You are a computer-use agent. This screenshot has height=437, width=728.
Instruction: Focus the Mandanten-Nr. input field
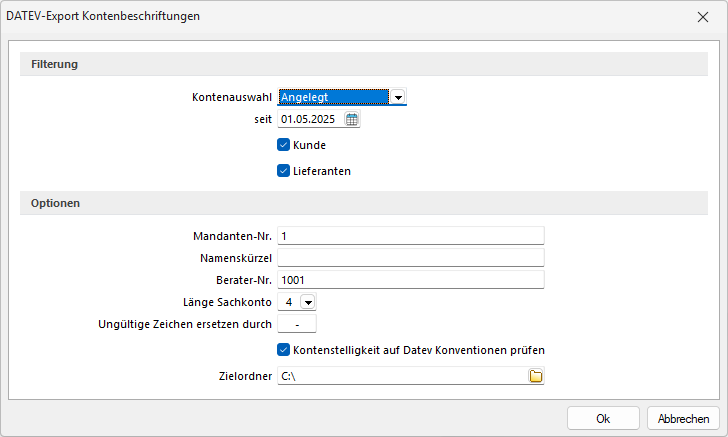coord(411,236)
